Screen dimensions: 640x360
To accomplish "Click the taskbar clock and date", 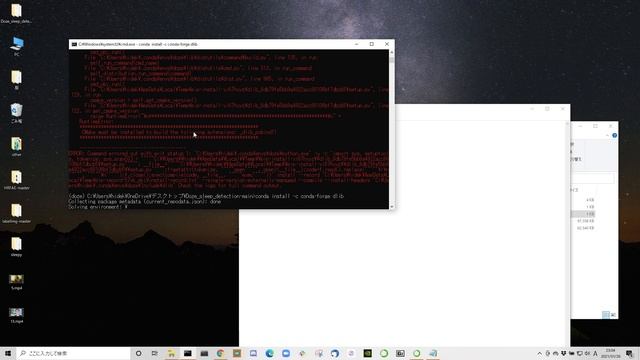I will click(x=611, y=353).
